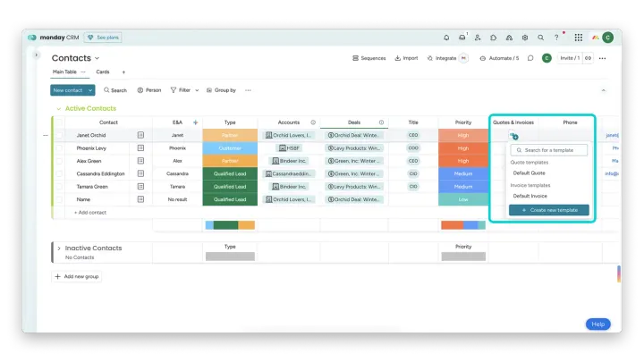Viewport: 644px width, 362px height.
Task: Select all contacts with the header checkbox
Action: click(x=59, y=122)
